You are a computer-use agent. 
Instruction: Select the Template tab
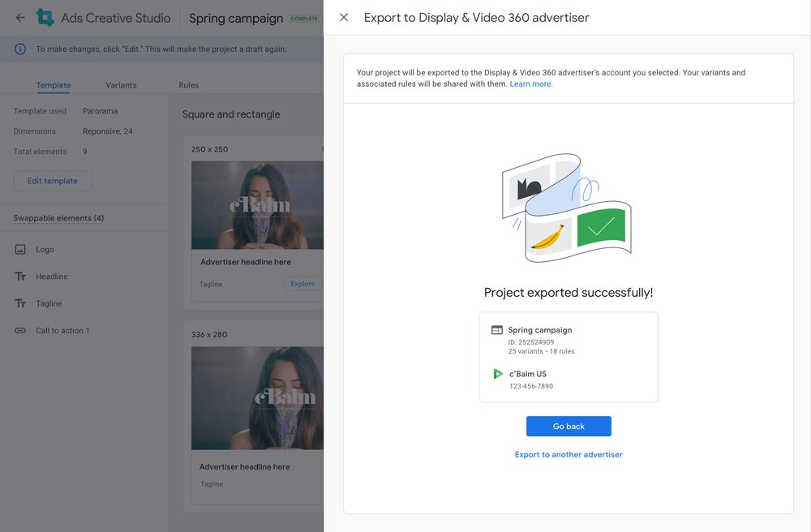point(54,84)
